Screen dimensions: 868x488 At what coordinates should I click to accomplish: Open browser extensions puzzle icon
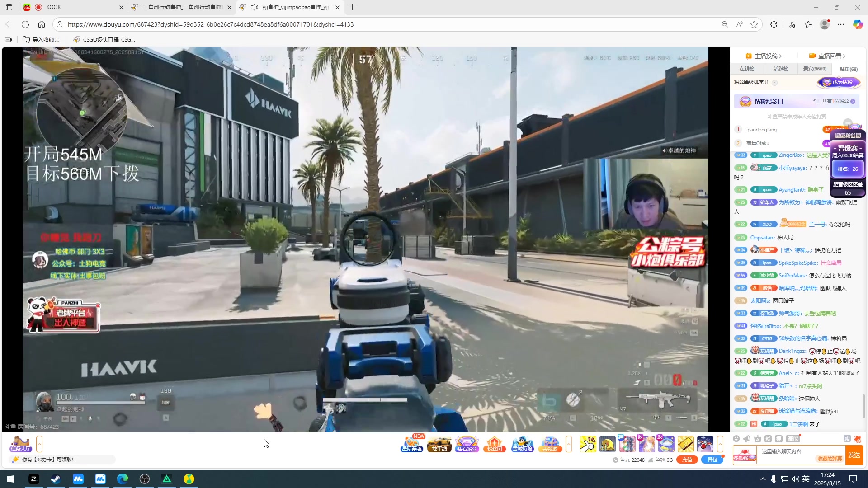774,24
